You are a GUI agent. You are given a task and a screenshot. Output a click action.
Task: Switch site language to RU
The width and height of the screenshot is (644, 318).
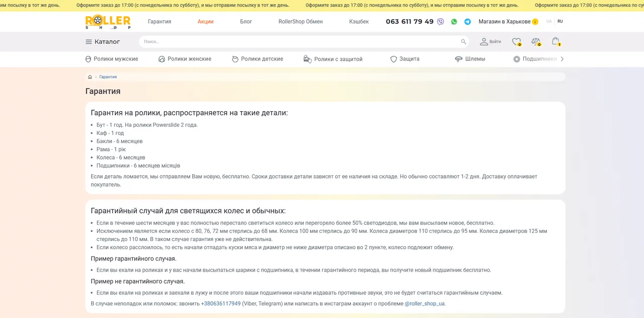pos(560,22)
